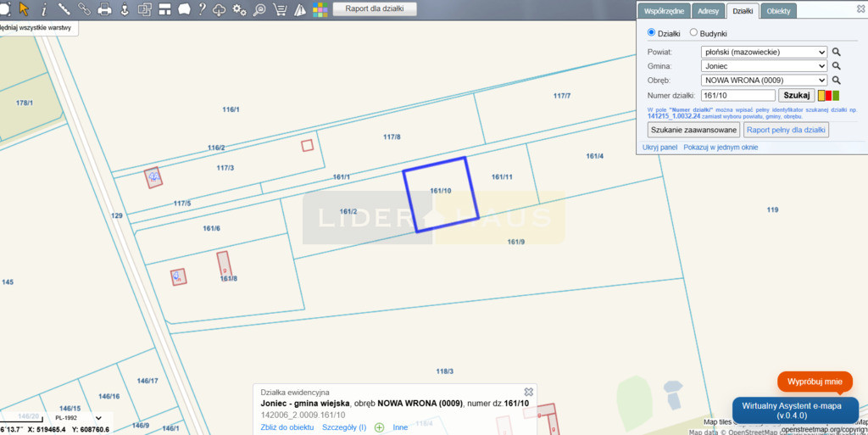Click Ukryj panel link

click(x=659, y=148)
